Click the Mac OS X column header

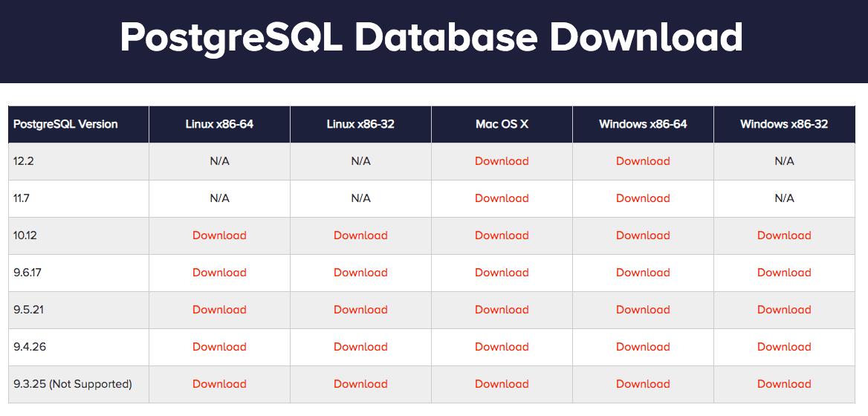[x=502, y=124]
